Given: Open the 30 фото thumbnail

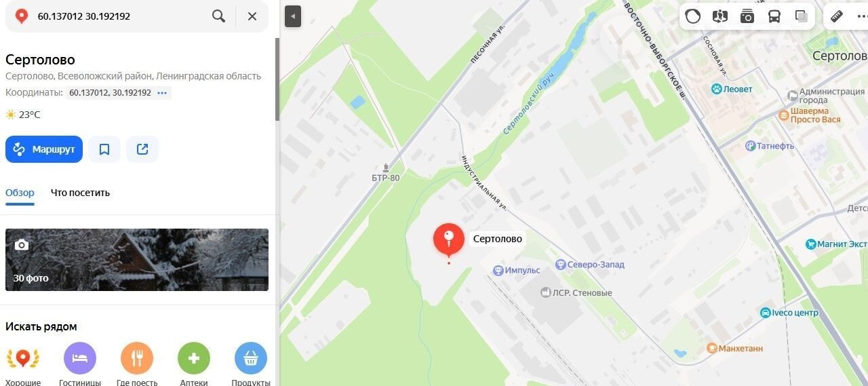Looking at the screenshot, I should [137, 260].
